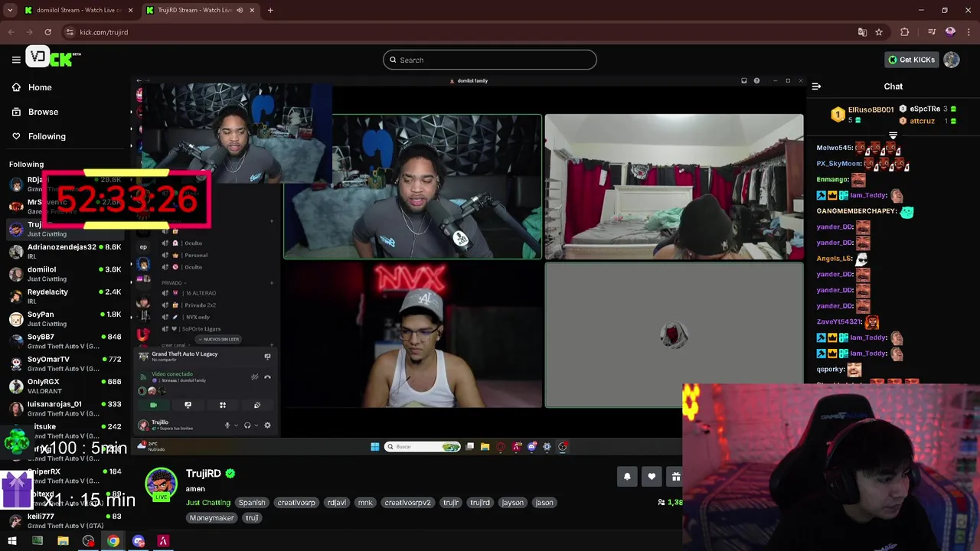Screen dimensions: 980x551
Task: Switch to the domiilol Stream browser tab
Action: [x=78, y=10]
